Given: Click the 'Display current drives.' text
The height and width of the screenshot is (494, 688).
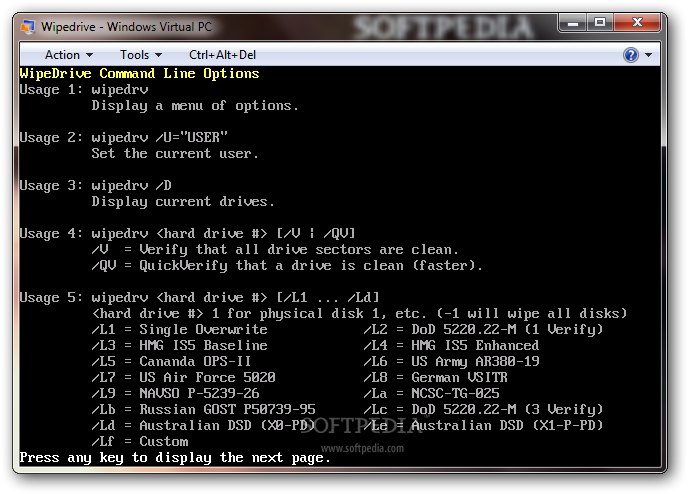Looking at the screenshot, I should 183,202.
